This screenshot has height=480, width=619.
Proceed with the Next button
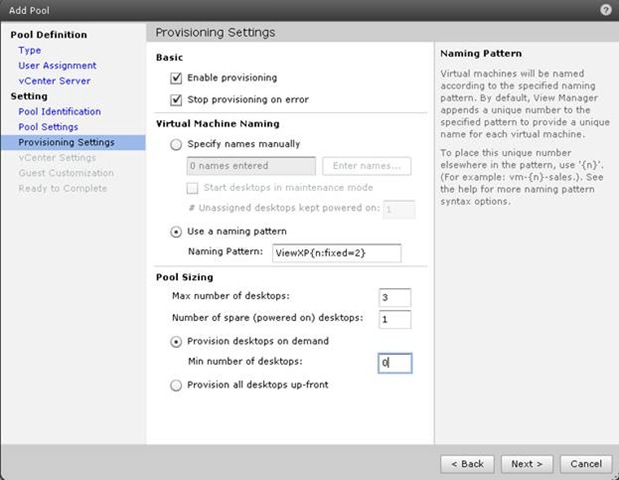point(527,464)
